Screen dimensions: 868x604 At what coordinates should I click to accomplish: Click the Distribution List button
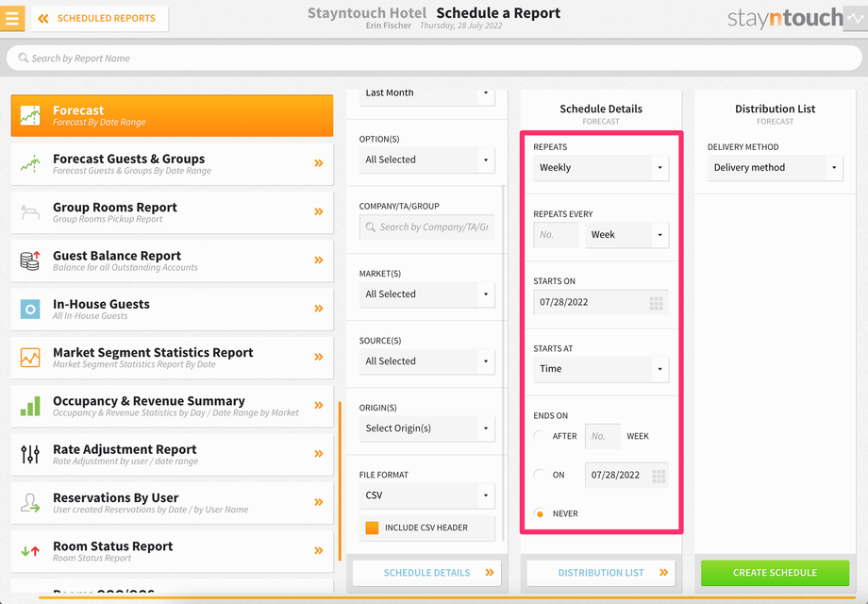pos(601,573)
